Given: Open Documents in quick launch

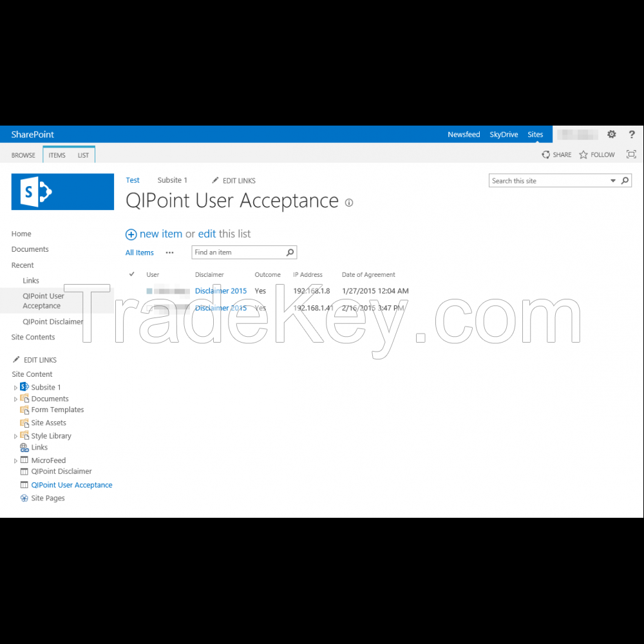Looking at the screenshot, I should [x=30, y=249].
